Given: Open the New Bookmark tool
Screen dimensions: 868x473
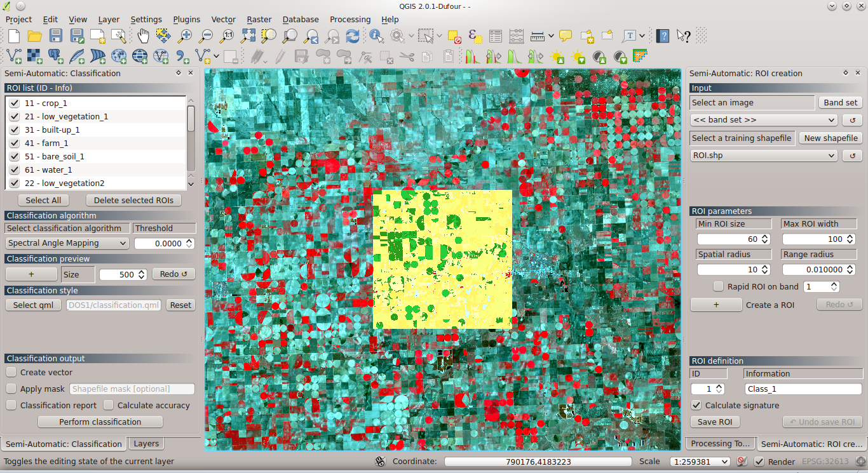Looking at the screenshot, I should (x=586, y=36).
